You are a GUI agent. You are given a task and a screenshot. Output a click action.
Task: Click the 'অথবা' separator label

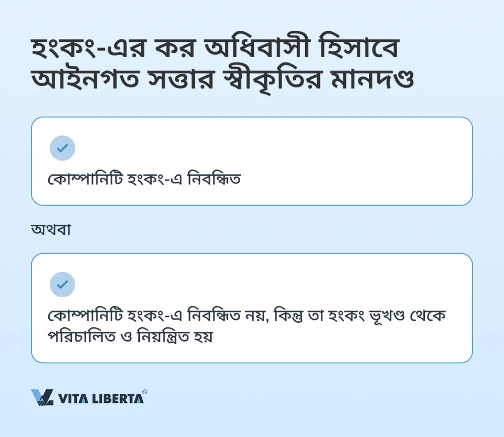pyautogui.click(x=51, y=230)
